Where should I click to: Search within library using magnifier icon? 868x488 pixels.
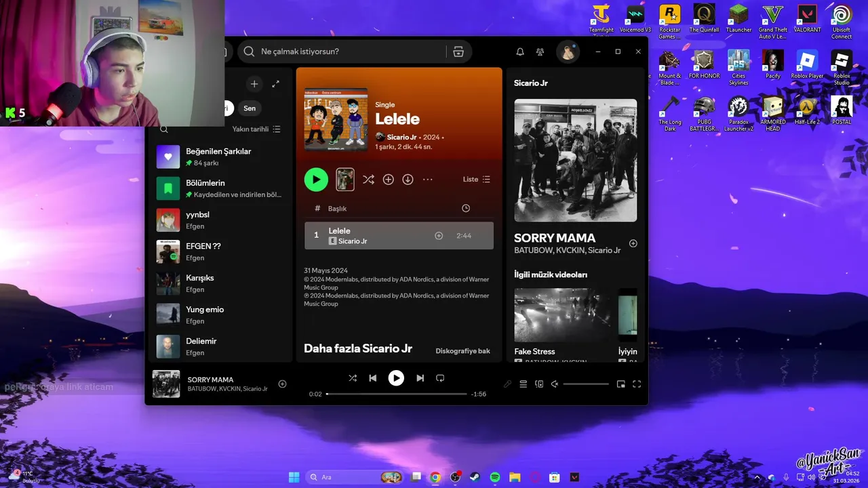point(163,129)
